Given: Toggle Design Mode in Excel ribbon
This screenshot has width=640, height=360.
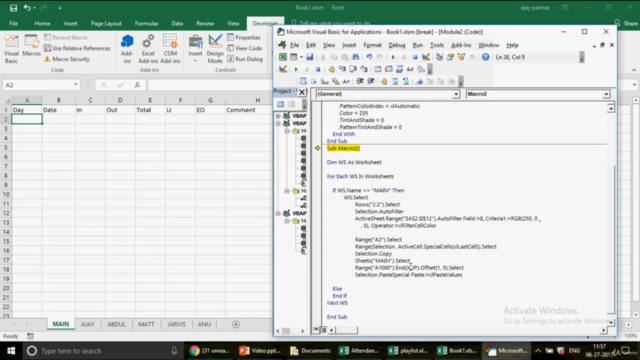Looking at the screenshot, I should (x=215, y=49).
